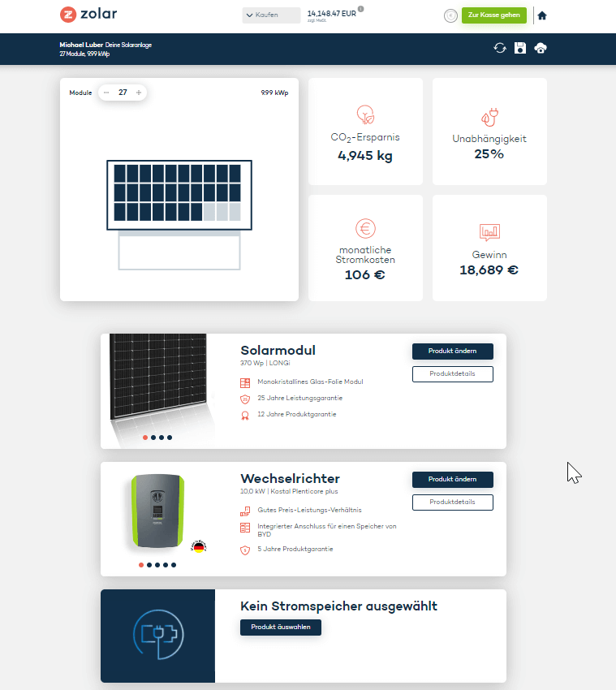Click Produkt auswählen for Stromspeicher

(280, 627)
